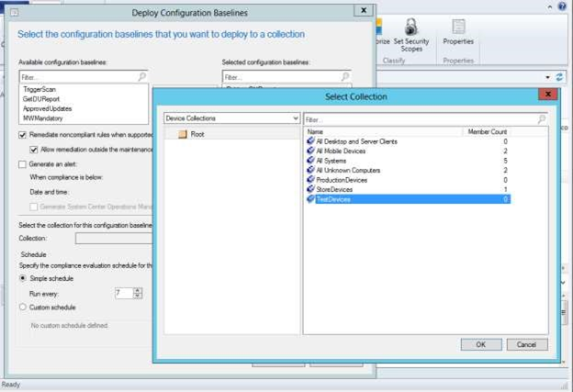Enable the Generate an alert checkbox
Image resolution: width=573 pixels, height=392 pixels.
tap(23, 163)
